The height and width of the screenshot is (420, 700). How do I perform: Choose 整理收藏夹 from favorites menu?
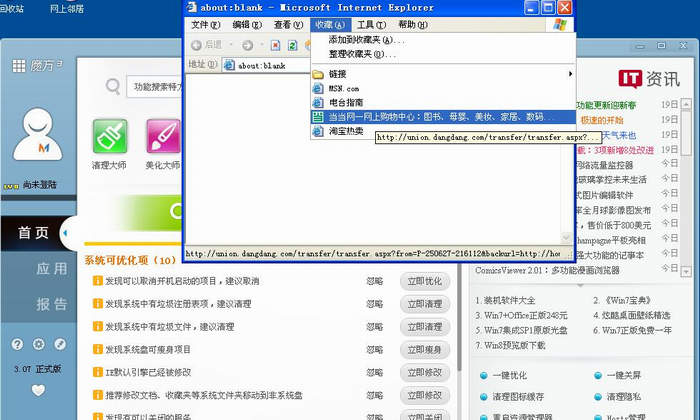(x=362, y=54)
